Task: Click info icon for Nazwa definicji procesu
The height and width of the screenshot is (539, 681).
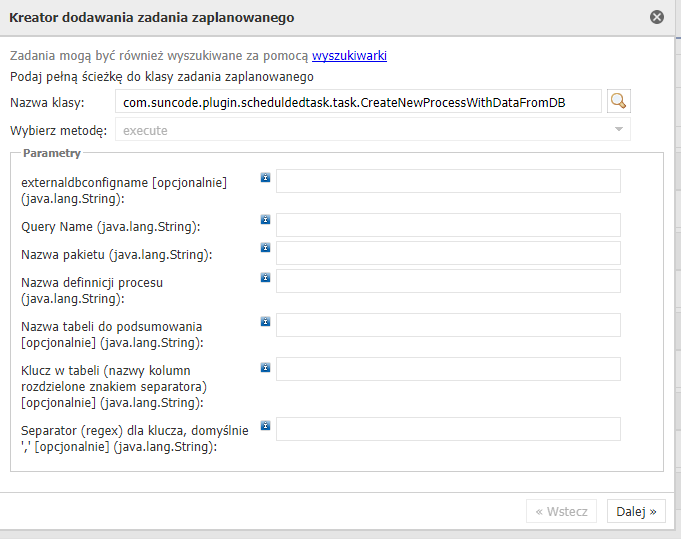Action: pyautogui.click(x=265, y=276)
